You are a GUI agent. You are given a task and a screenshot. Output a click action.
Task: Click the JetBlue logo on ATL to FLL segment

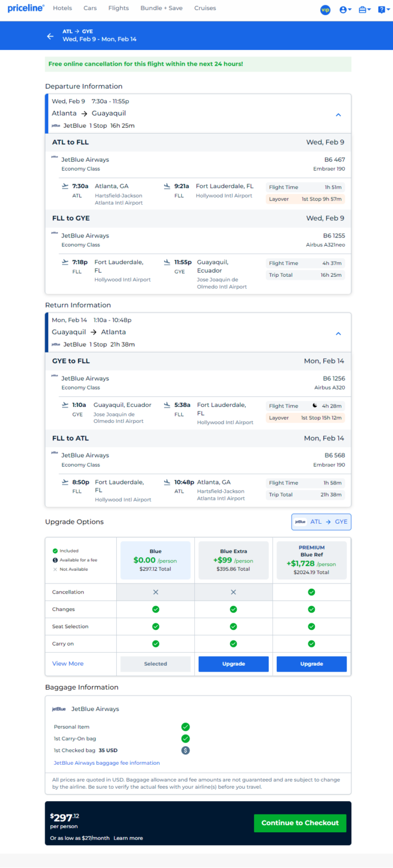[55, 158]
